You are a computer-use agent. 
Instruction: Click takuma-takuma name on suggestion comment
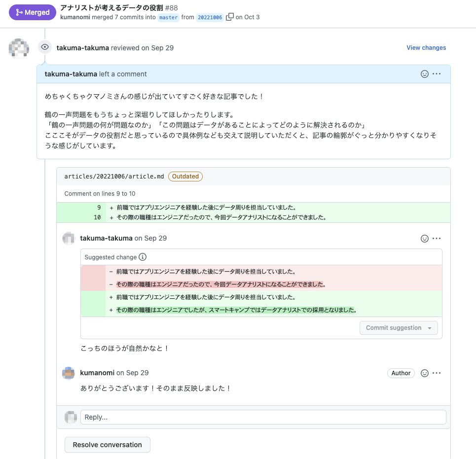[106, 238]
